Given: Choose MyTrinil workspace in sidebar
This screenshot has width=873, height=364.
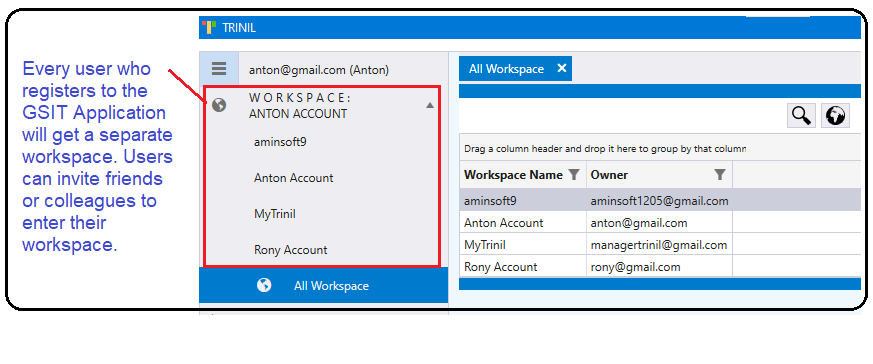Looking at the screenshot, I should point(274,214).
